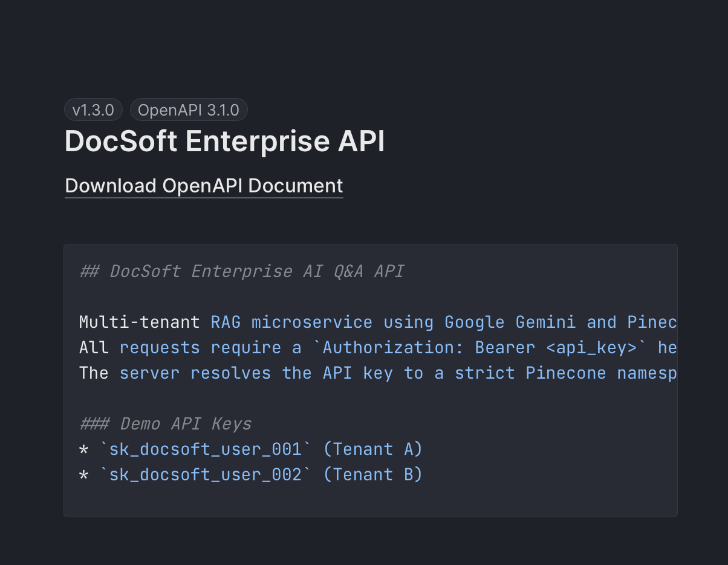Select the v1.3.0 version badge
The image size is (728, 565).
click(x=93, y=109)
